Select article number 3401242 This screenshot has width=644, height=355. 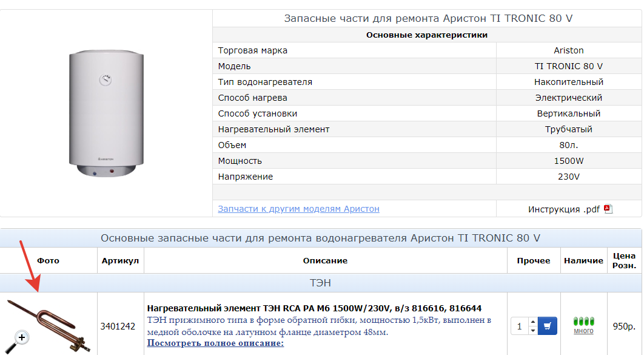pos(118,326)
